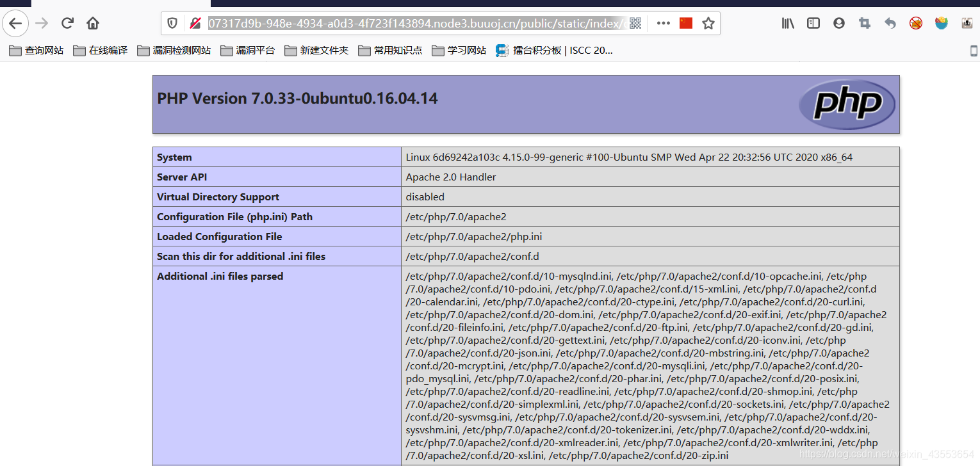Click the undo arrow toolbar icon
The height and width of the screenshot is (466, 980).
890,24
